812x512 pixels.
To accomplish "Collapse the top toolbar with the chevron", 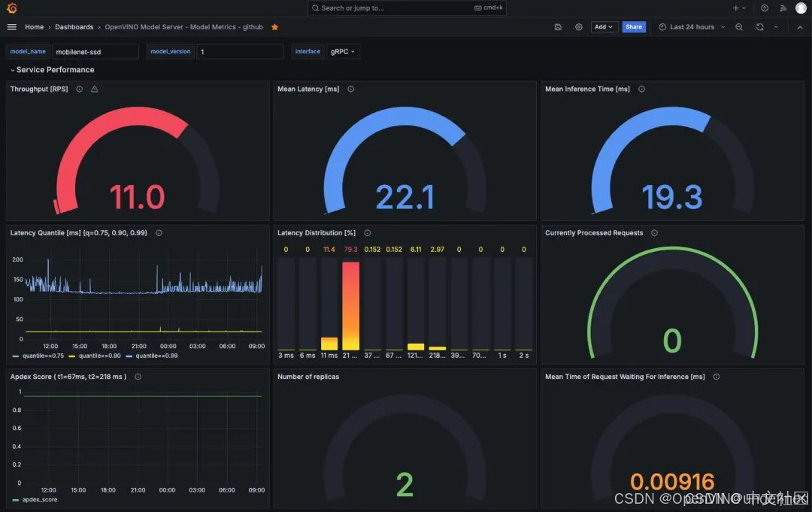I will coord(800,27).
